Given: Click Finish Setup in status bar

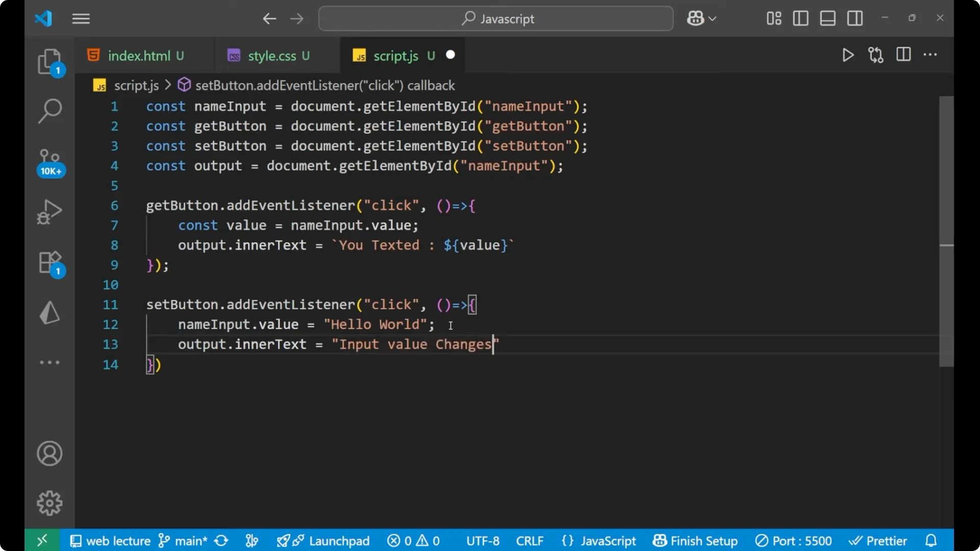Looking at the screenshot, I should [x=695, y=540].
